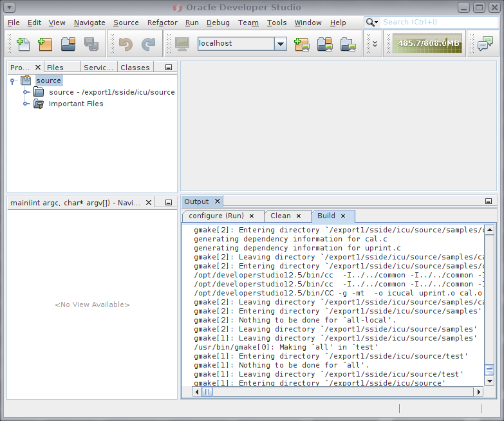
Task: Click the Redo arrow icon
Action: pos(149,44)
